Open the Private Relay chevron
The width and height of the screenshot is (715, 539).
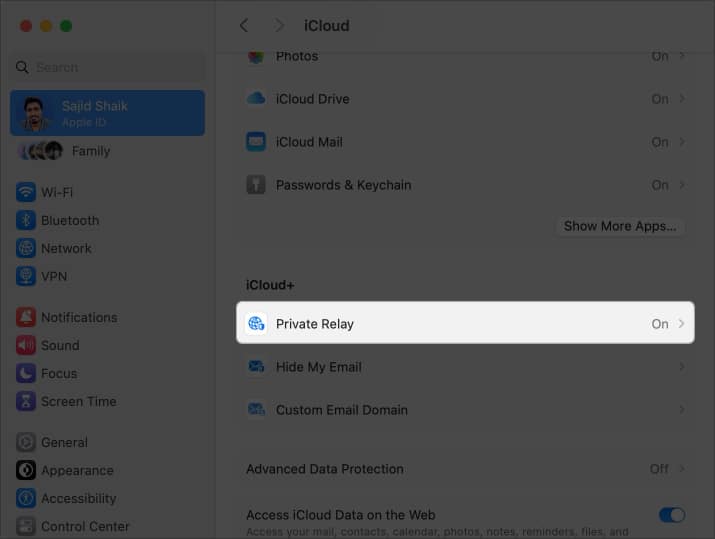point(682,324)
